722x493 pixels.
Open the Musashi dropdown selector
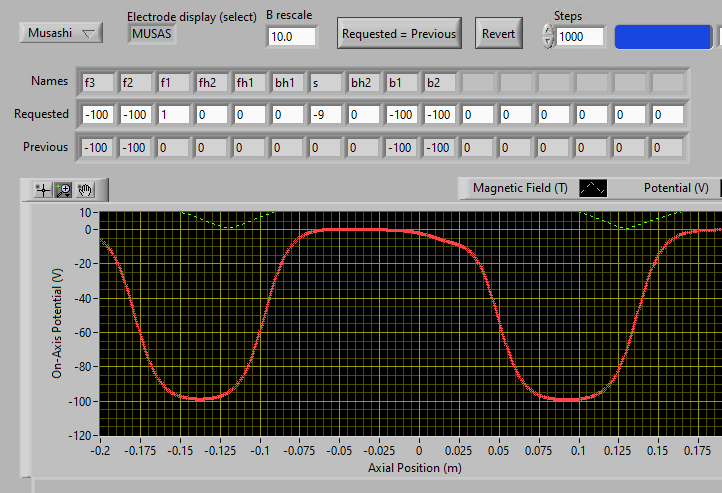61,33
